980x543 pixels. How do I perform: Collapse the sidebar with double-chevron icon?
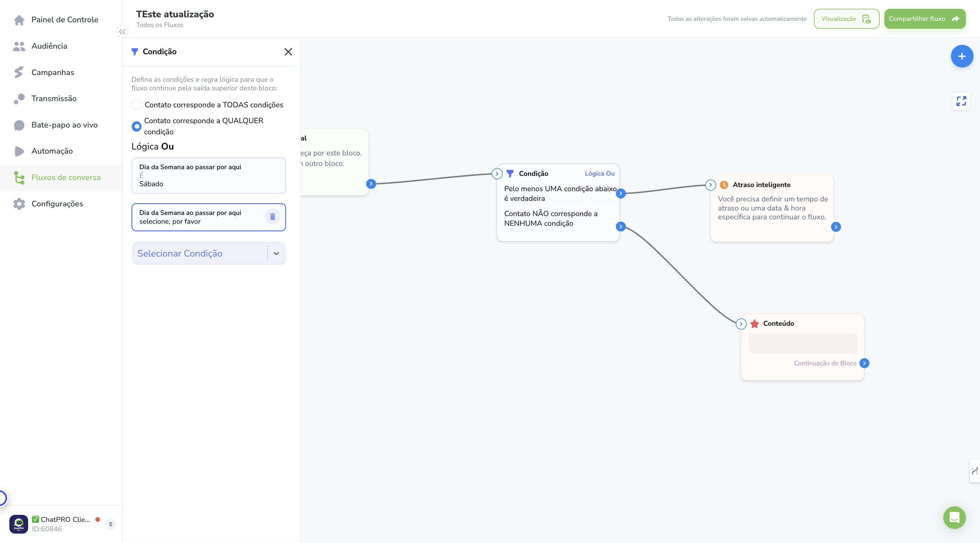122,32
